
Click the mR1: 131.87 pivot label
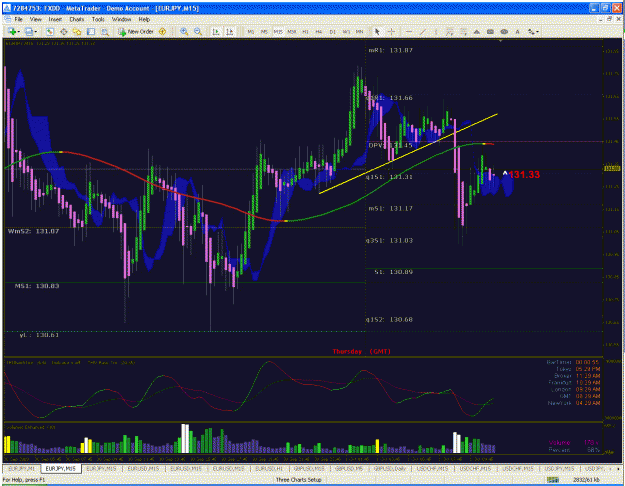pyautogui.click(x=390, y=50)
